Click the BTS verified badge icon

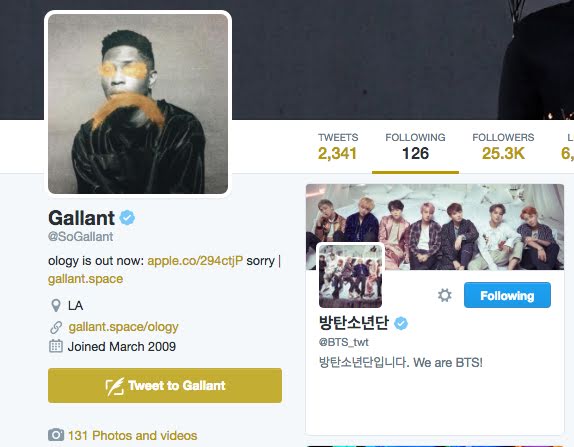point(401,323)
